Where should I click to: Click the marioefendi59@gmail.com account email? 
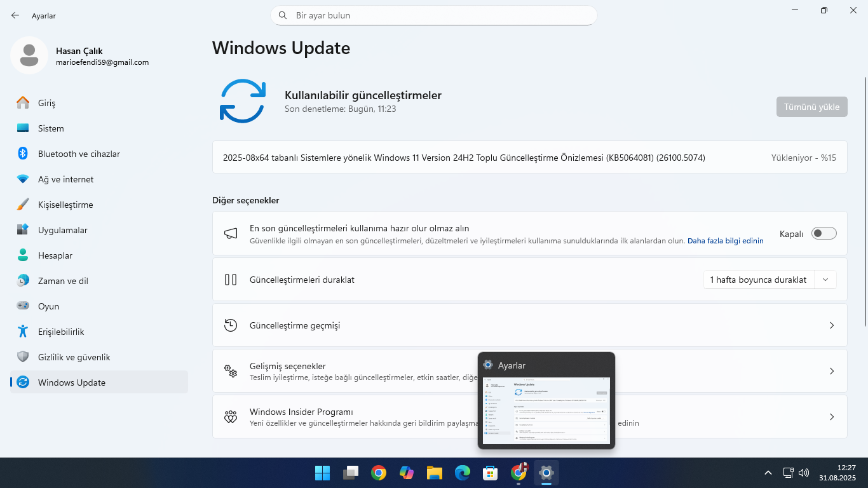pos(102,62)
